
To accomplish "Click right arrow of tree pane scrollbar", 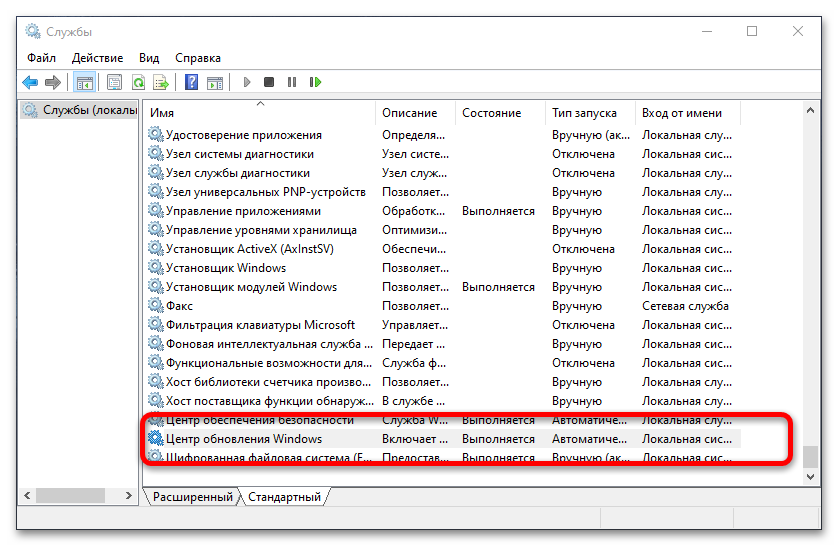I will [x=129, y=495].
